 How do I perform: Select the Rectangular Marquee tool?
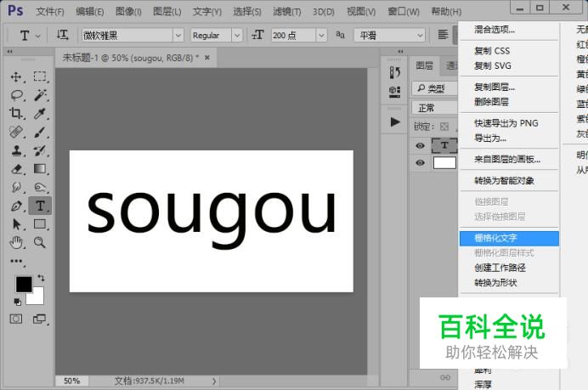(40, 76)
